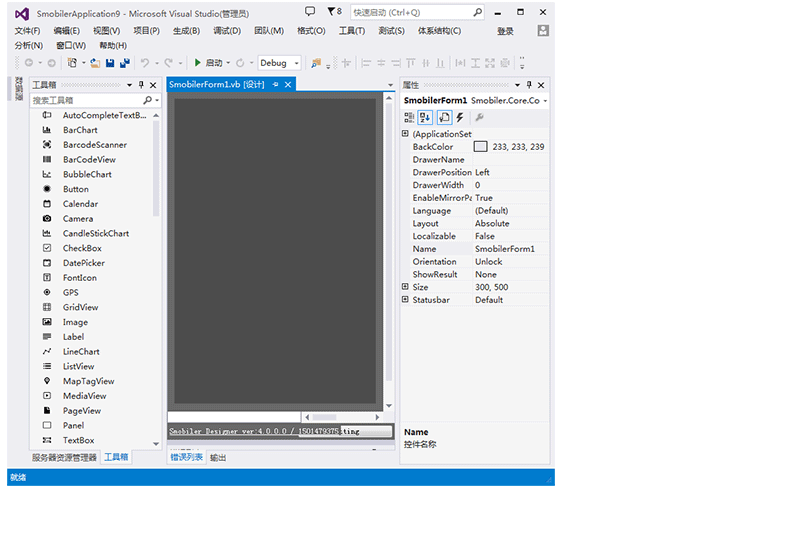The image size is (788, 560).
Task: Pin the Toolbox panel
Action: pyautogui.click(x=141, y=85)
